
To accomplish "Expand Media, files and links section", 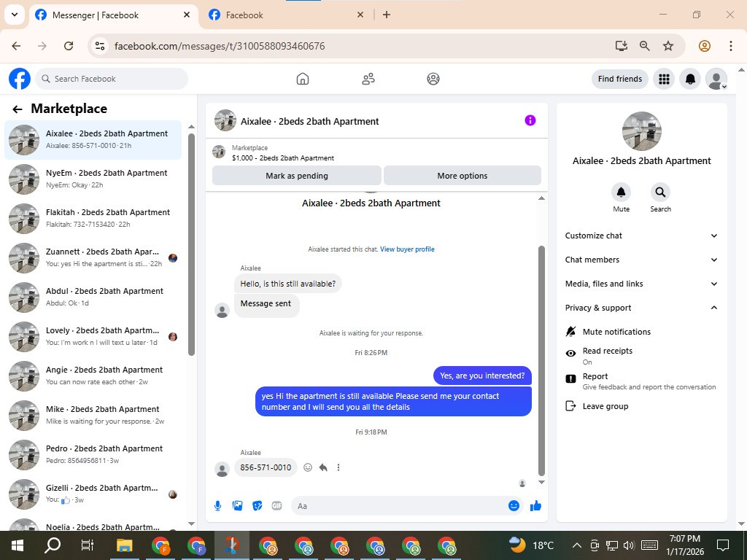I will click(640, 284).
